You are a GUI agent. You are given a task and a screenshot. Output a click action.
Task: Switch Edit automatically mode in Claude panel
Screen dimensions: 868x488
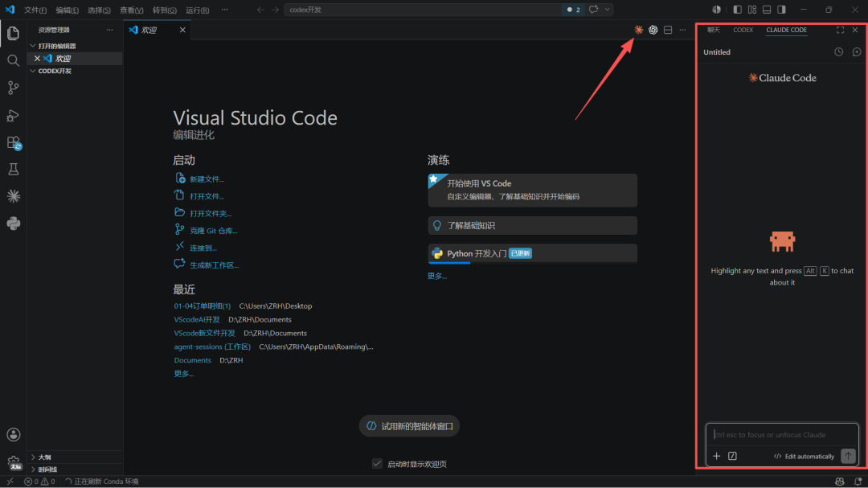[804, 457]
